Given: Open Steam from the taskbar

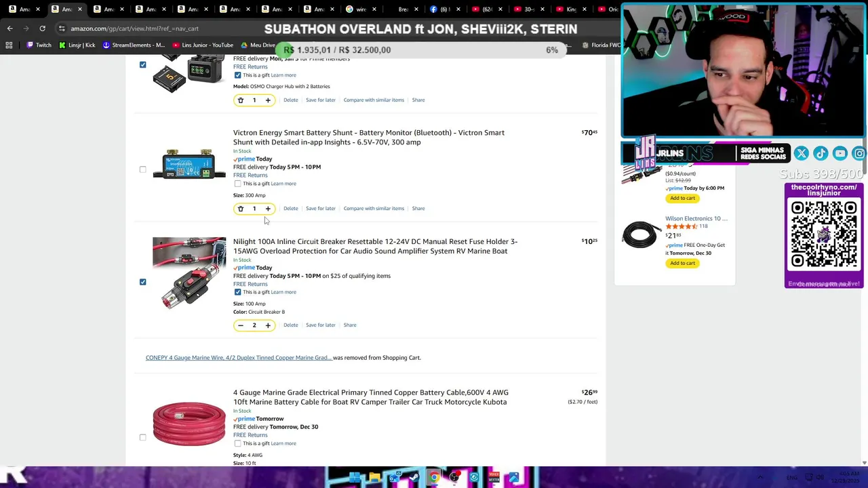Looking at the screenshot, I should (x=414, y=478).
